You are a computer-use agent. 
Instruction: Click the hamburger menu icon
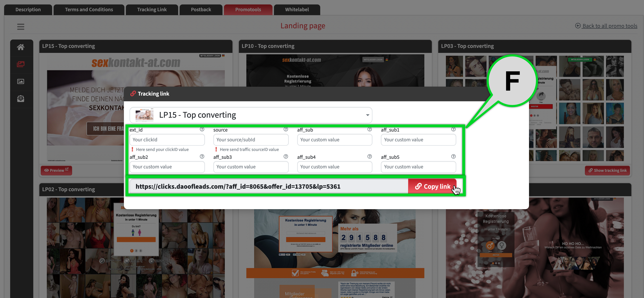click(x=20, y=27)
